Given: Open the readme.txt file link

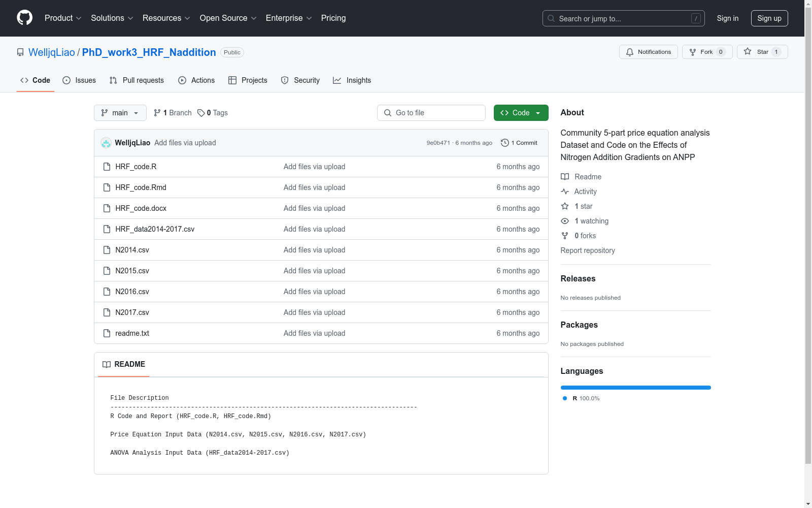Looking at the screenshot, I should point(132,333).
